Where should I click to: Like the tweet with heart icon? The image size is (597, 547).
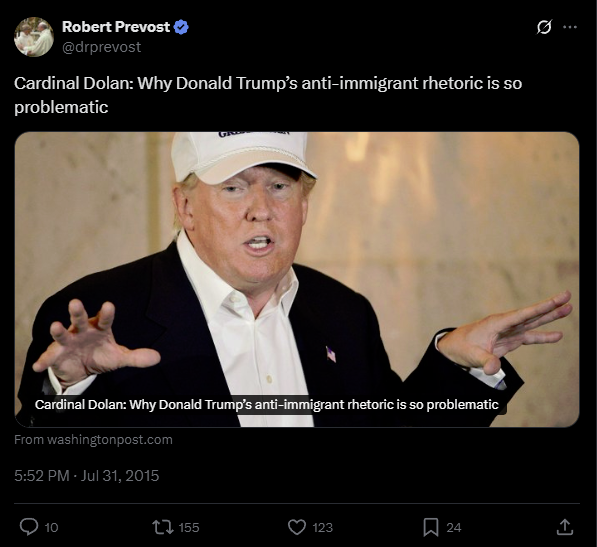click(297, 527)
